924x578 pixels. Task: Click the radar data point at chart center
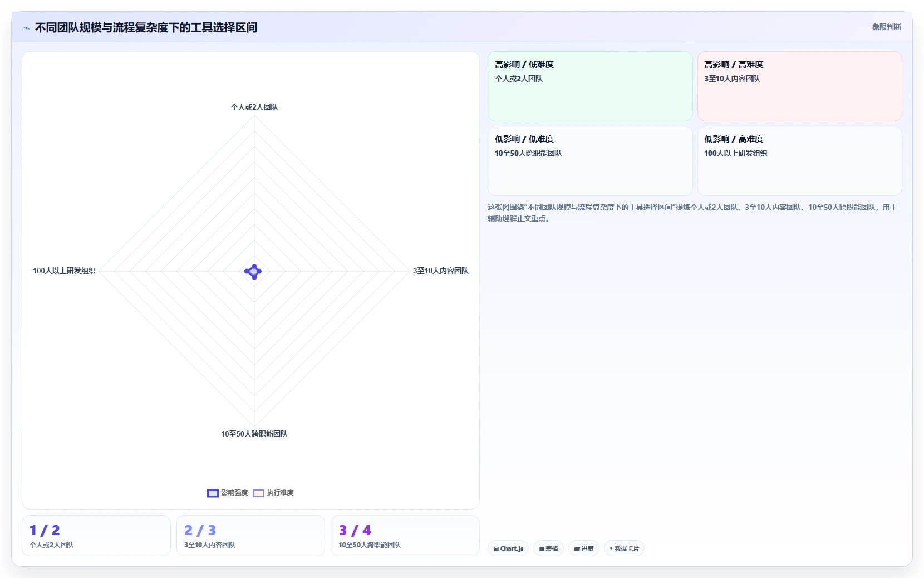click(253, 272)
